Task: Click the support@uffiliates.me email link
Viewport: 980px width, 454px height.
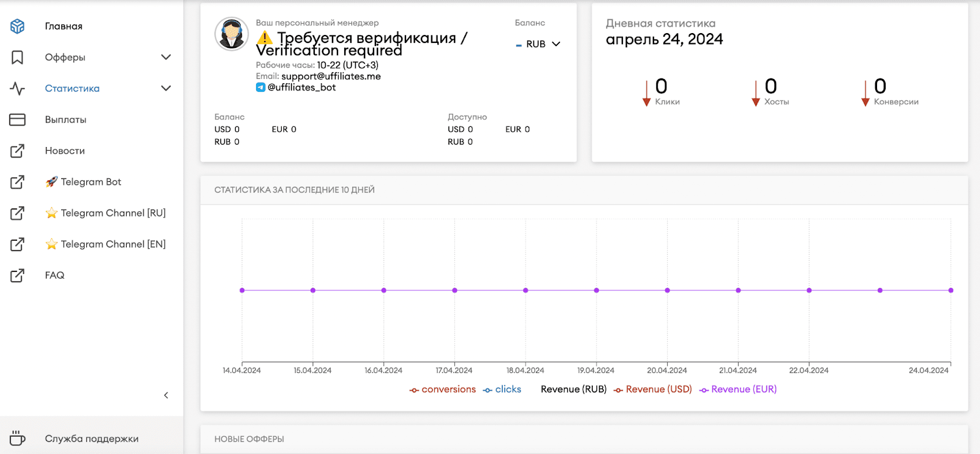Action: coord(331,76)
